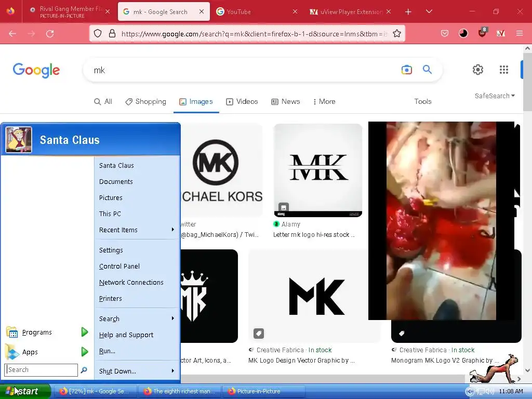Image resolution: width=532 pixels, height=399 pixels.
Task: Bookmark this page with the star
Action: point(396,34)
